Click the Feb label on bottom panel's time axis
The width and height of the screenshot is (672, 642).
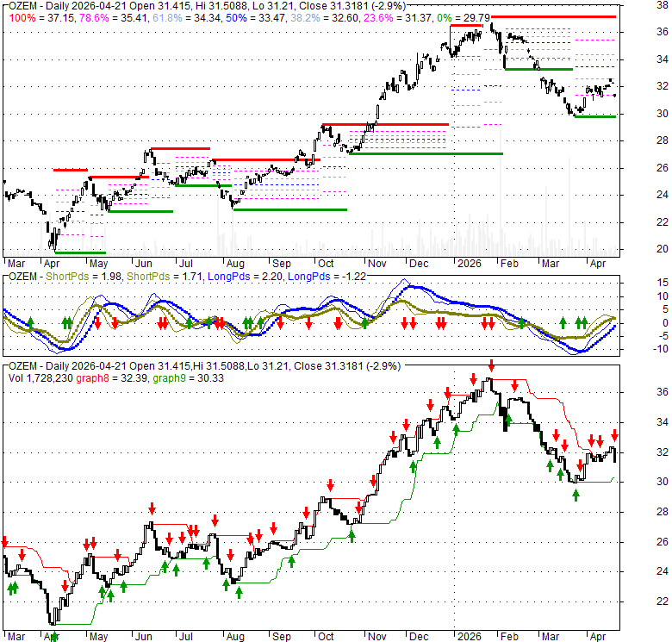(x=509, y=637)
